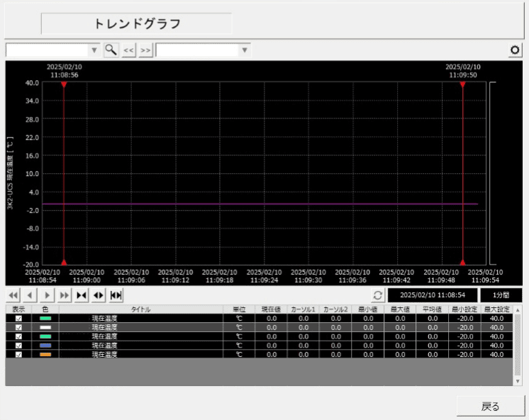Click the 2025/02/10 11:08:54 date-time field
529x420 pixels.
click(x=432, y=295)
